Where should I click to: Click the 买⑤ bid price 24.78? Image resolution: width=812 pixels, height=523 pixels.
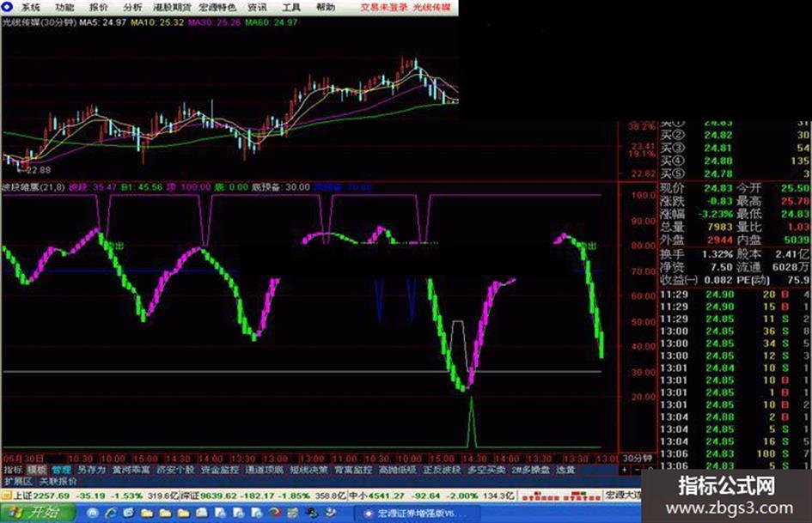[x=717, y=174]
